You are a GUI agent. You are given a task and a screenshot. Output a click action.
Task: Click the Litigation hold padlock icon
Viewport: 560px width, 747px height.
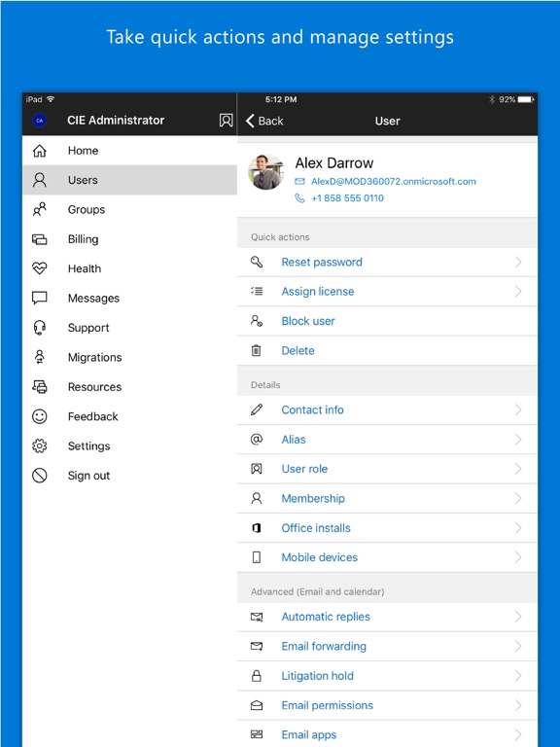[x=257, y=676]
